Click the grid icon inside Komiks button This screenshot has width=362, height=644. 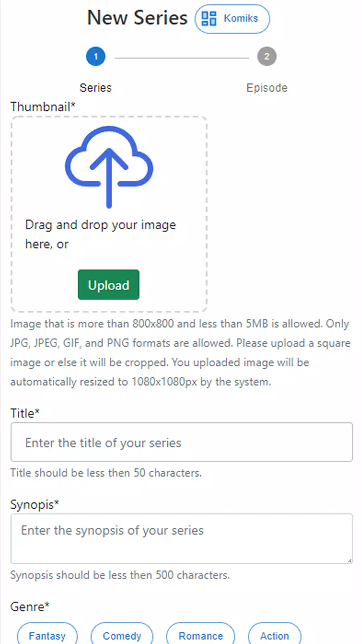pyautogui.click(x=209, y=19)
